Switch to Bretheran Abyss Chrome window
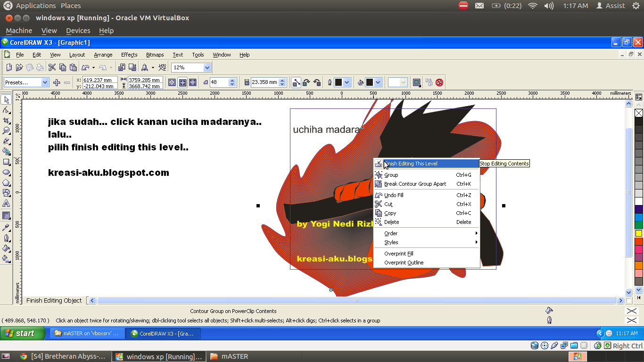 (64, 356)
